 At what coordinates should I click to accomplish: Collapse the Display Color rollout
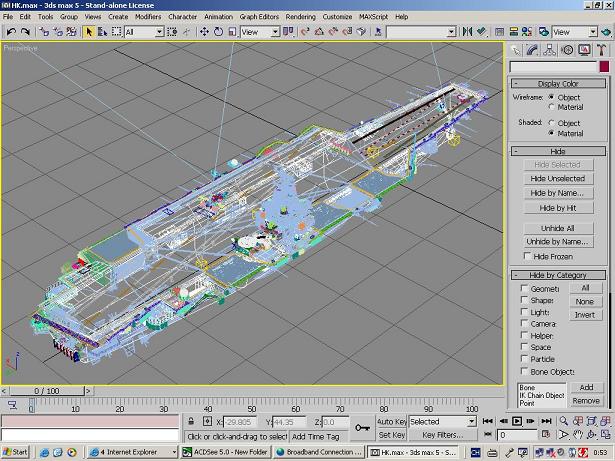[558, 84]
